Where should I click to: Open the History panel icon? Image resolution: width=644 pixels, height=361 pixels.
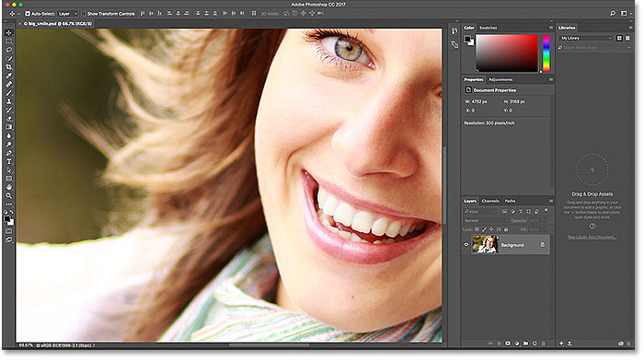(x=454, y=30)
